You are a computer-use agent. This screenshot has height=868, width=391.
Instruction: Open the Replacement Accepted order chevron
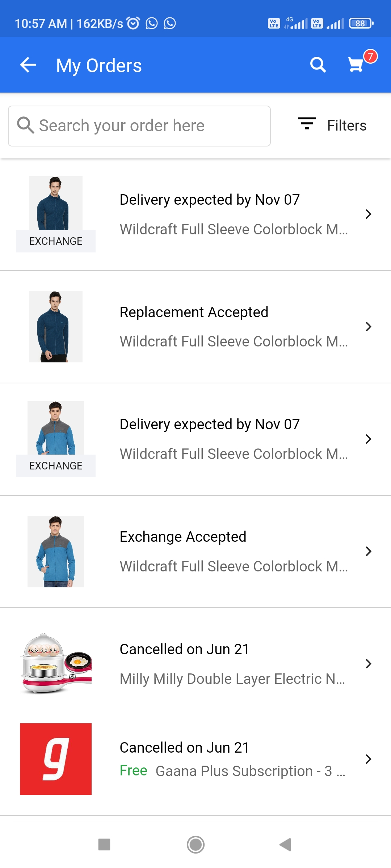coord(368,327)
